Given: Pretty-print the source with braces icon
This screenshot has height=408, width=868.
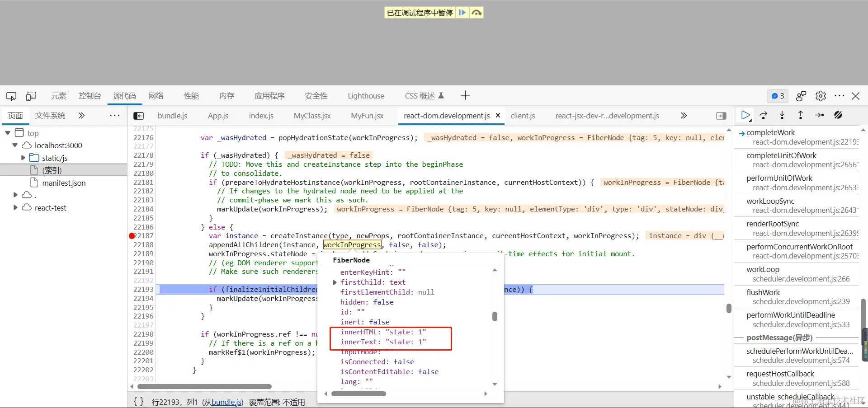Looking at the screenshot, I should [x=139, y=401].
